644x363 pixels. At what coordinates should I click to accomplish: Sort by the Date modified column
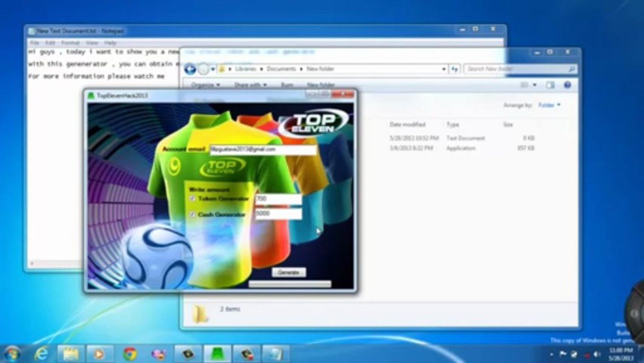click(x=407, y=125)
